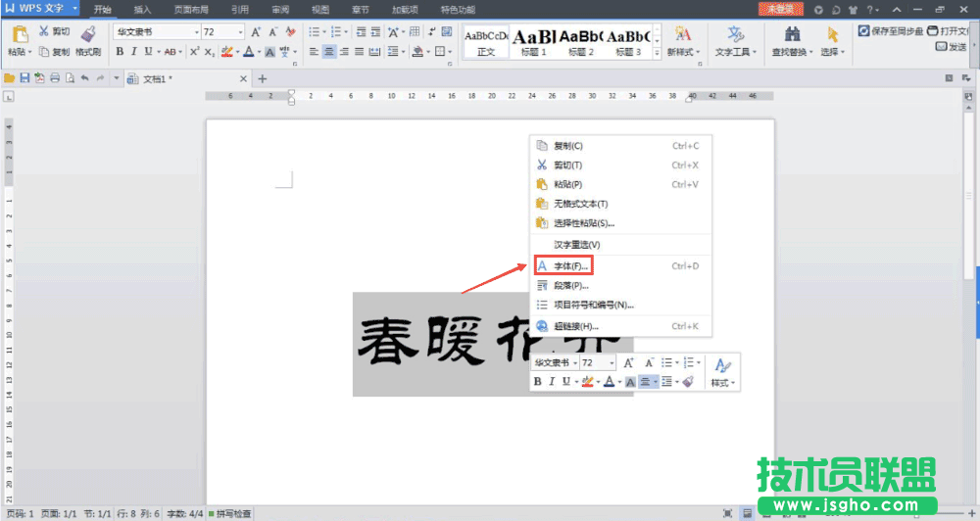This screenshot has width=980, height=521.
Task: Toggle Italic in the mini toolbar
Action: click(551, 382)
